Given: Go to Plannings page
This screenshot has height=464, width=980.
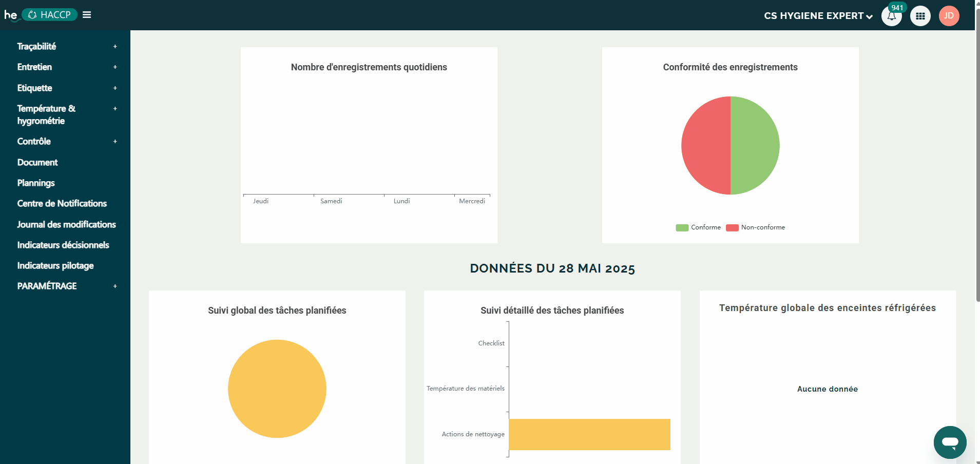Looking at the screenshot, I should pos(36,183).
